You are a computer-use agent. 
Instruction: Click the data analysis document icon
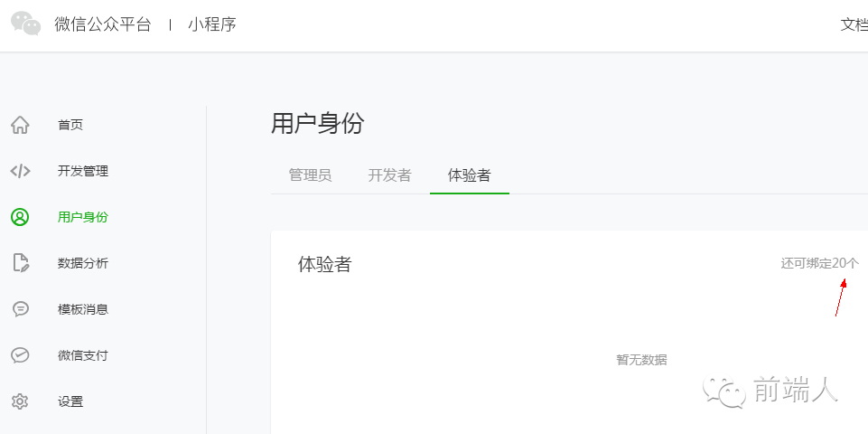tap(20, 263)
